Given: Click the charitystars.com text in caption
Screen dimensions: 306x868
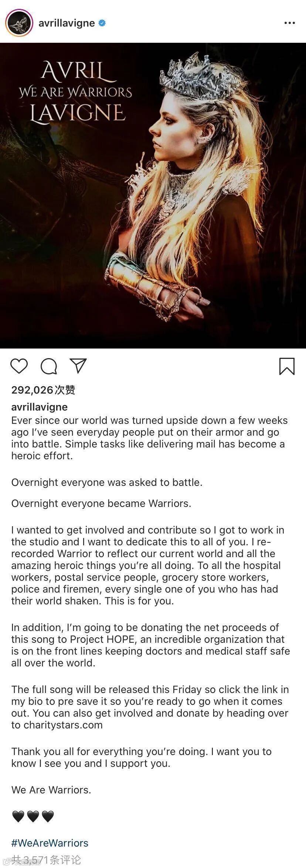Looking at the screenshot, I should [63, 725].
